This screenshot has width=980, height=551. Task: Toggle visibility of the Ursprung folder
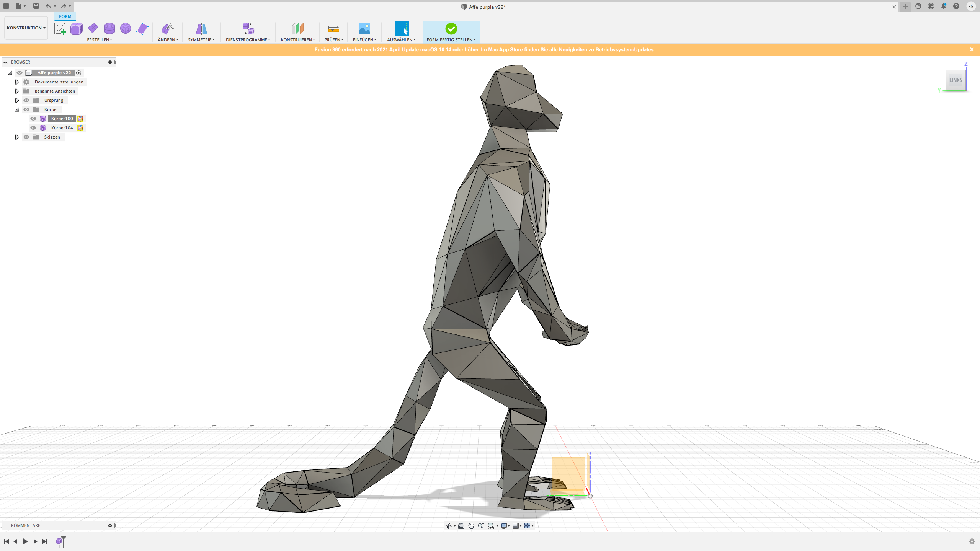(x=26, y=100)
